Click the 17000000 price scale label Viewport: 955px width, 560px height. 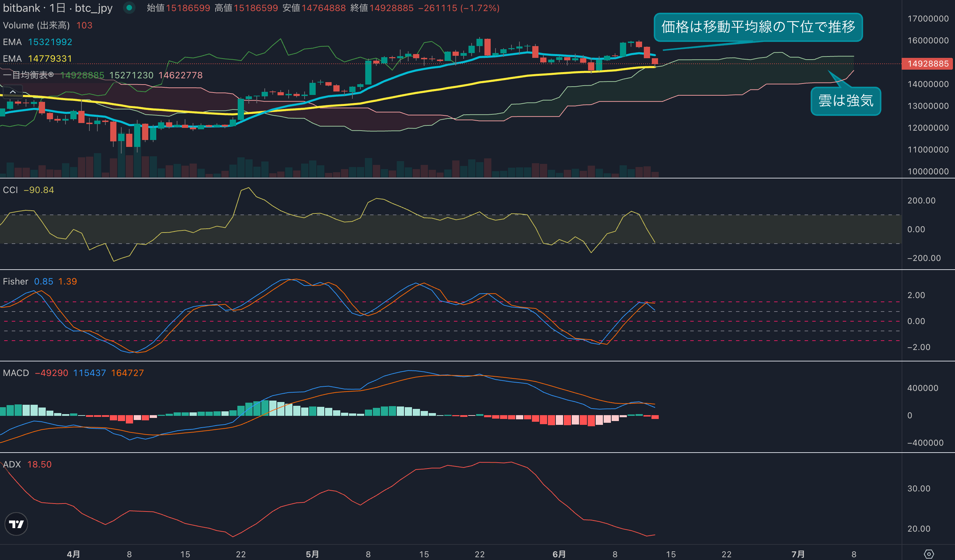(928, 19)
